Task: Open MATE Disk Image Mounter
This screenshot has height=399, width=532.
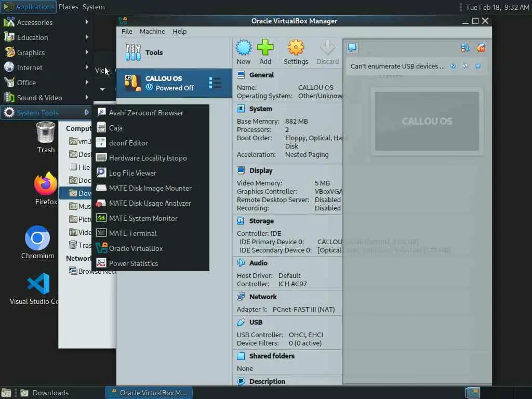Action: click(x=150, y=188)
